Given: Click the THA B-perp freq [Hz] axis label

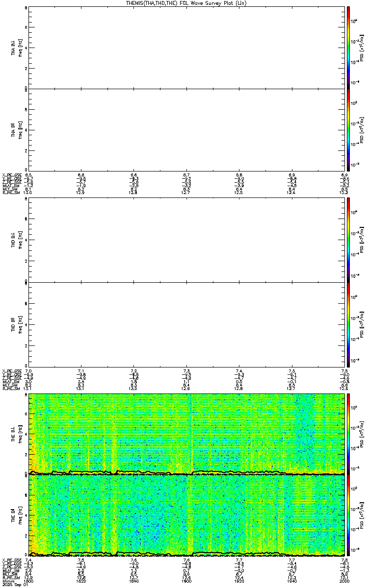Looking at the screenshot, I should (x=20, y=48).
